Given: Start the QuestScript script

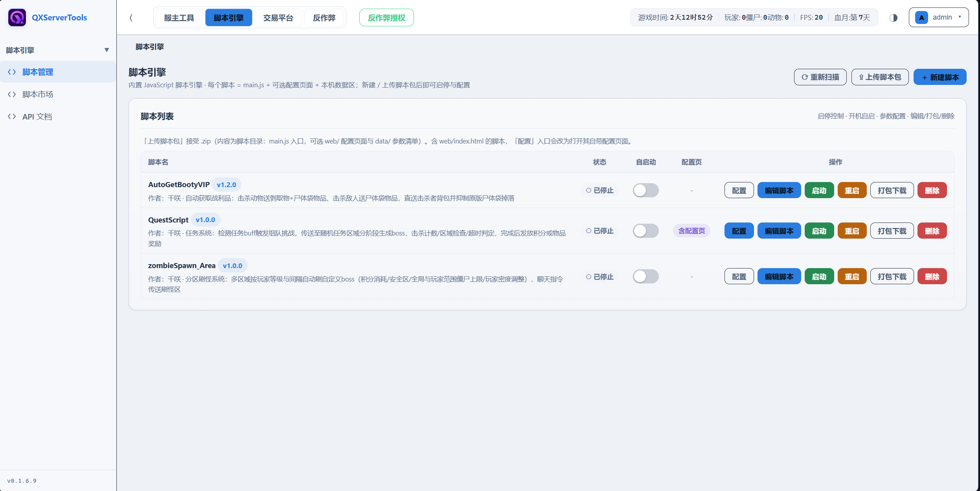Looking at the screenshot, I should point(819,231).
